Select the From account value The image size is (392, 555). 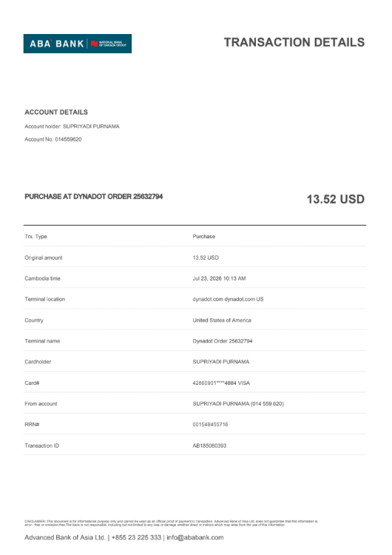238,404
